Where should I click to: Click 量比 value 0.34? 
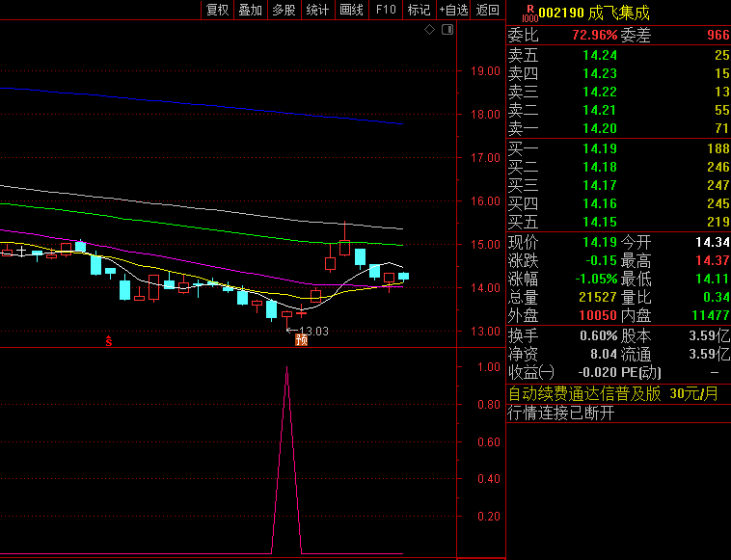pyautogui.click(x=717, y=297)
